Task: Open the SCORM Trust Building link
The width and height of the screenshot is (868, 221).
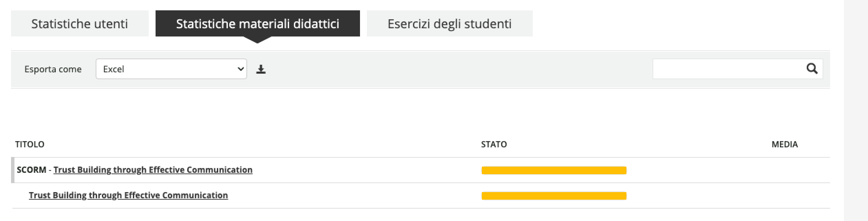Action: pos(153,170)
